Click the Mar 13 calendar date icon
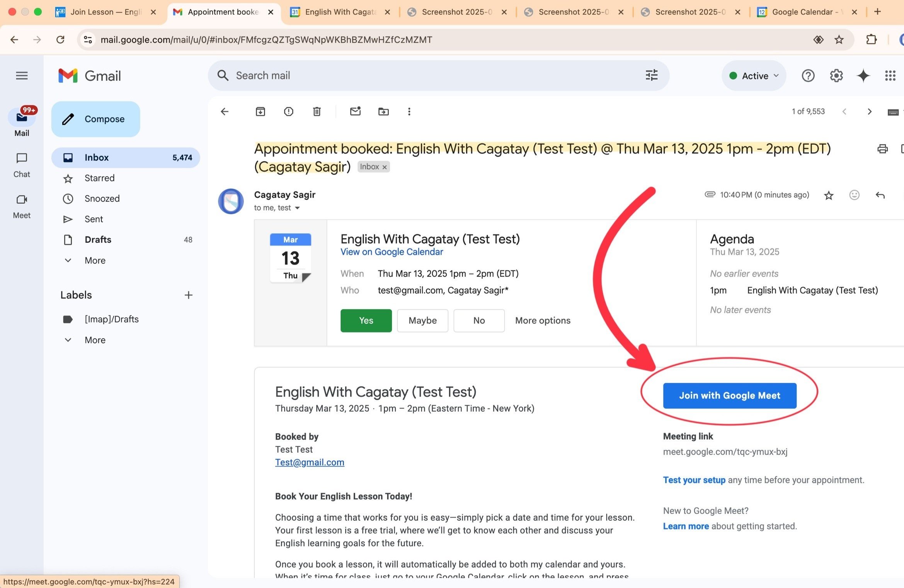This screenshot has height=588, width=904. pos(291,258)
